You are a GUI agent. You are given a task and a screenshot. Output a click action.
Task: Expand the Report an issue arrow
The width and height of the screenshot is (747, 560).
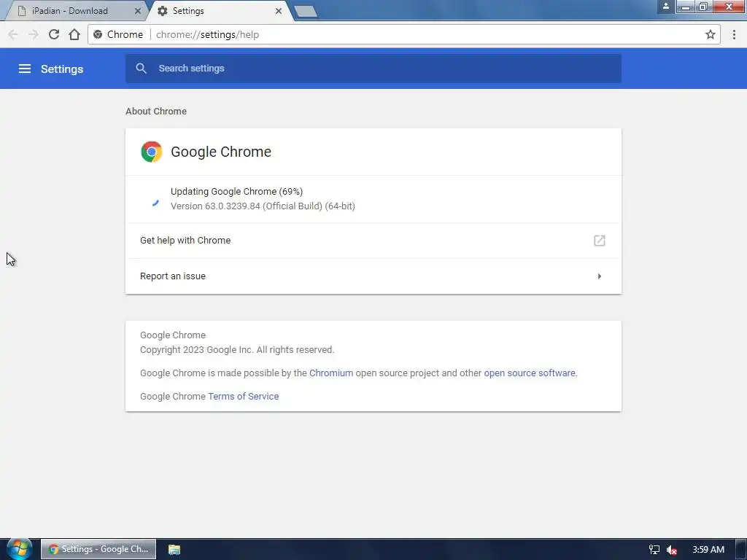[x=600, y=276]
